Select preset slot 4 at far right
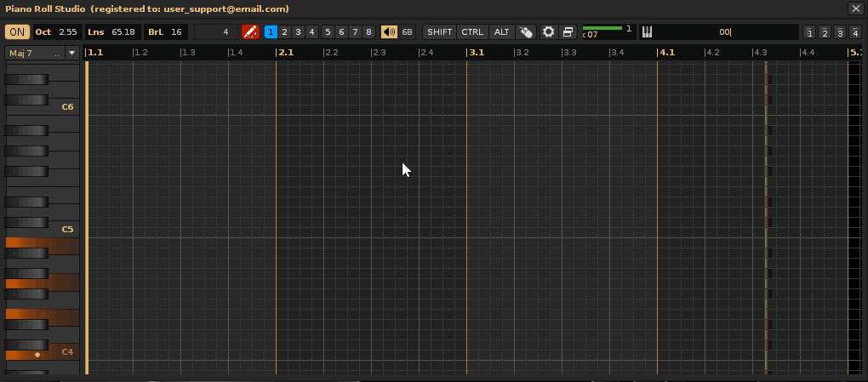 coord(854,33)
